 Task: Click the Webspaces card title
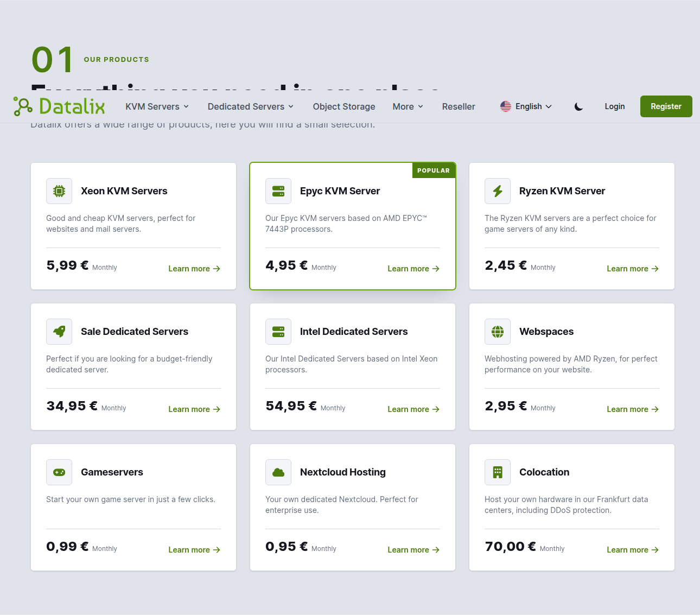point(546,332)
